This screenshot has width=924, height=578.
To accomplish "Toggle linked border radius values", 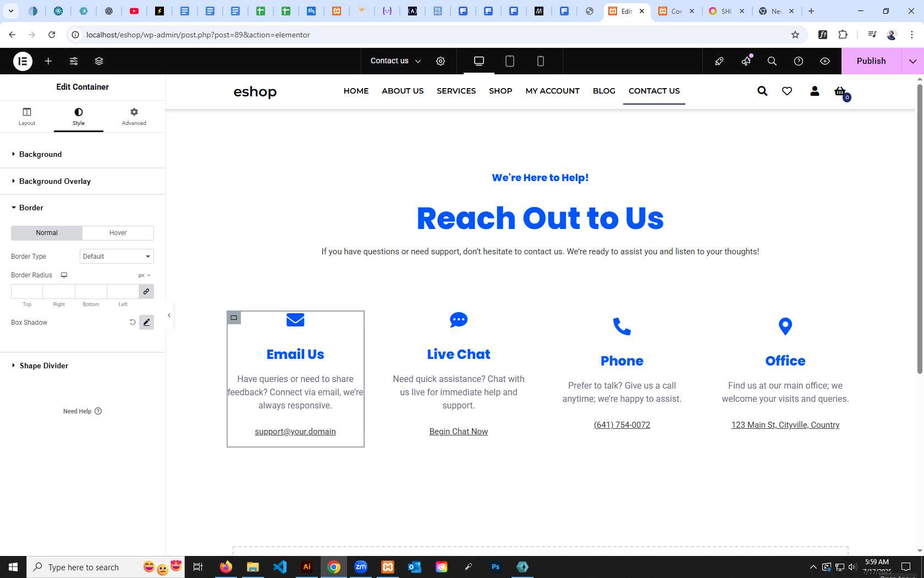I will [x=146, y=292].
